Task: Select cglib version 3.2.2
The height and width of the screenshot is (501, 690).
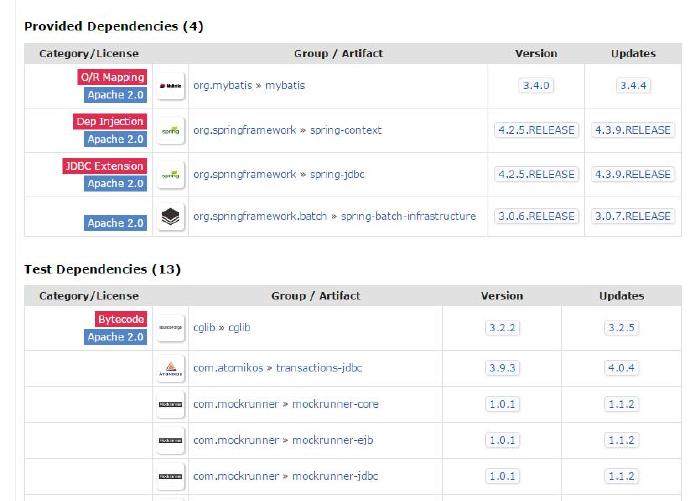Action: tap(502, 328)
